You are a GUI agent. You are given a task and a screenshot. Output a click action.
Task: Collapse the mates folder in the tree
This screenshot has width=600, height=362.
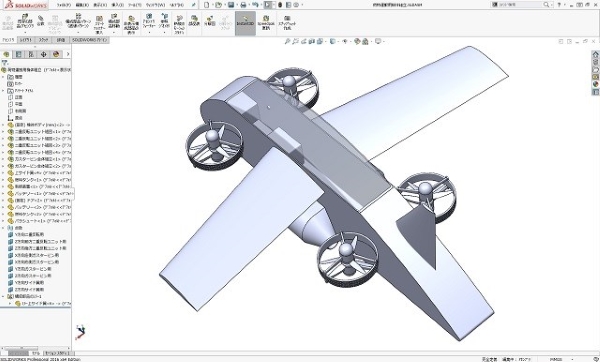click(3, 228)
